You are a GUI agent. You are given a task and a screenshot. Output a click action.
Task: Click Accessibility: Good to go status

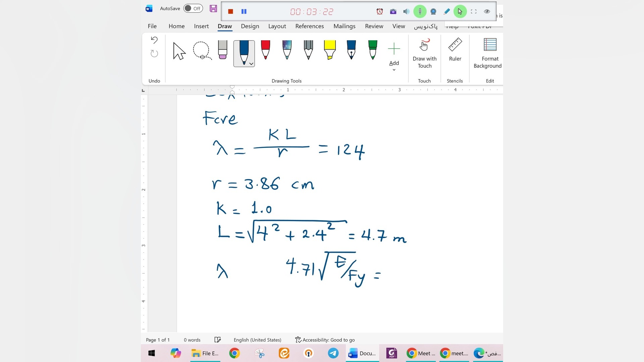(x=325, y=340)
